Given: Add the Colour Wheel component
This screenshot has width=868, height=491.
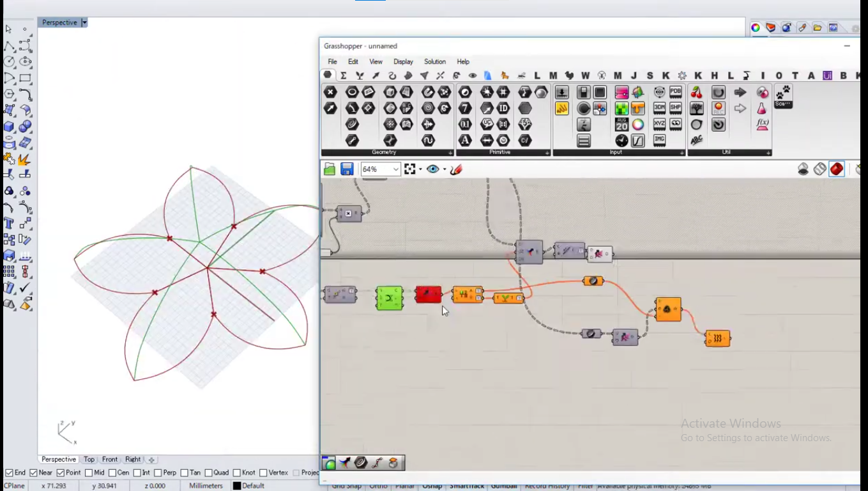Looking at the screenshot, I should (638, 125).
